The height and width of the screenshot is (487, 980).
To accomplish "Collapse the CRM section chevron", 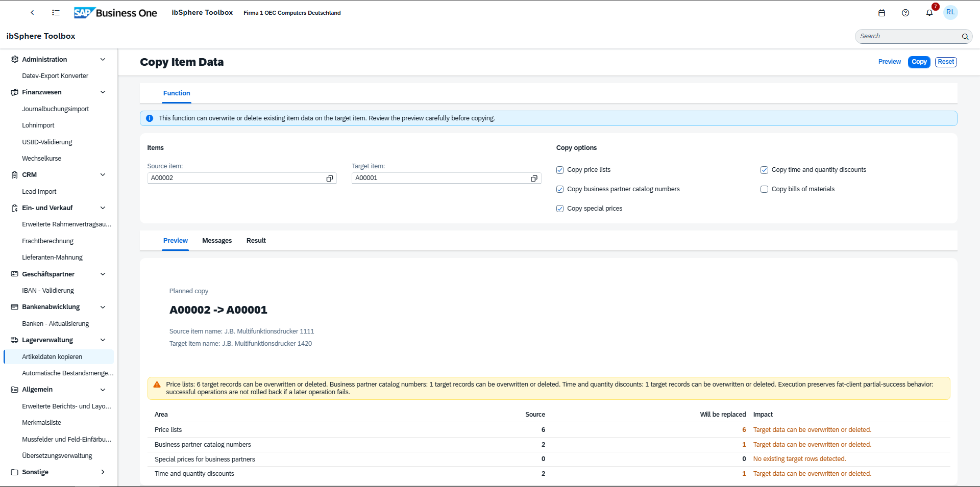I will pos(103,175).
